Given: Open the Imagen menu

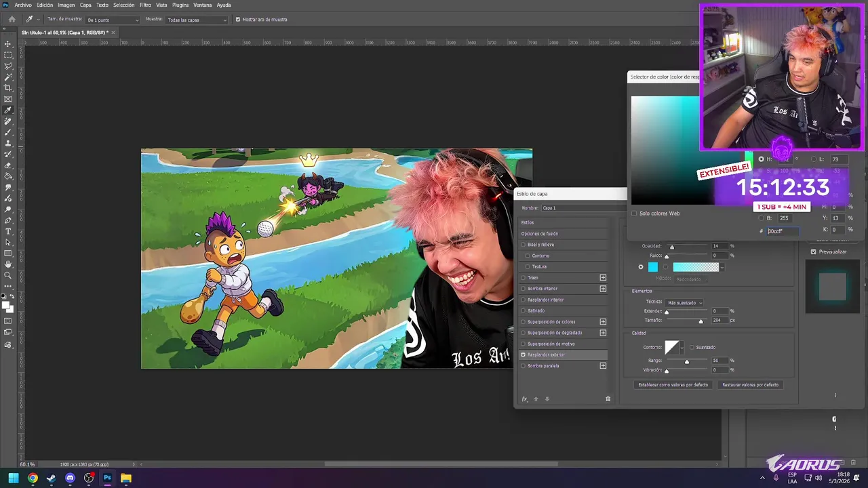Looking at the screenshot, I should point(66,5).
